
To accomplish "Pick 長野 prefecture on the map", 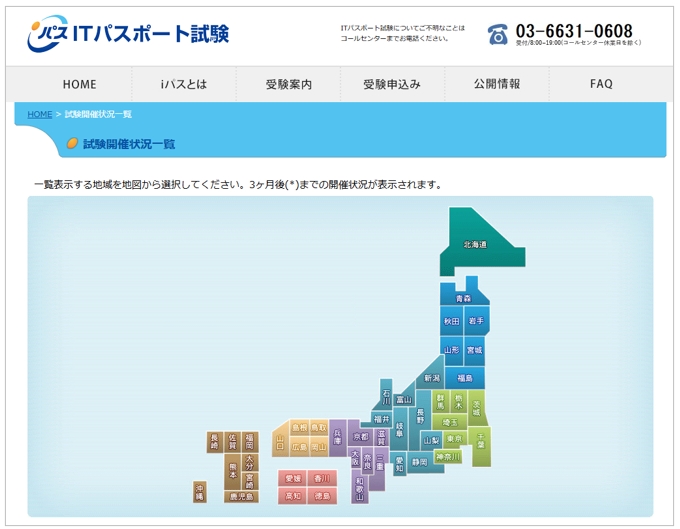I will point(420,415).
